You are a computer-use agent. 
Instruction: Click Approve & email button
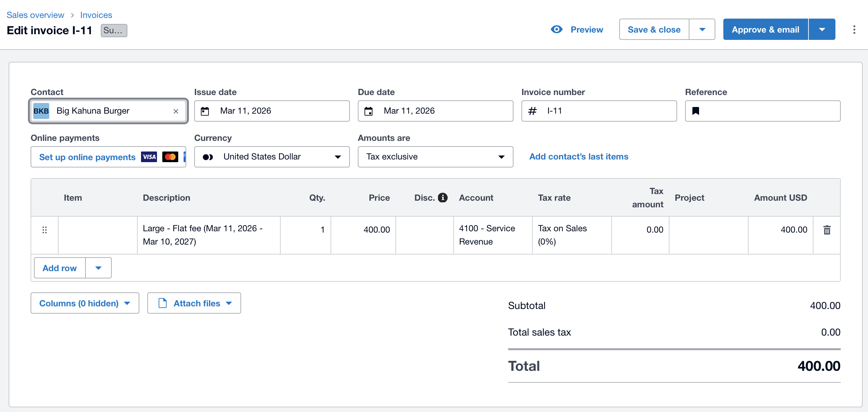click(x=766, y=30)
